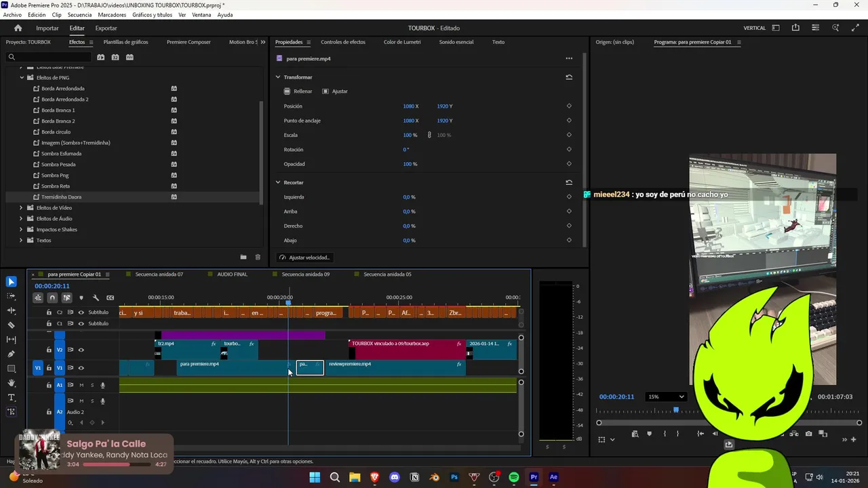
Task: Create new custom bin in Effects panel
Action: 243,257
